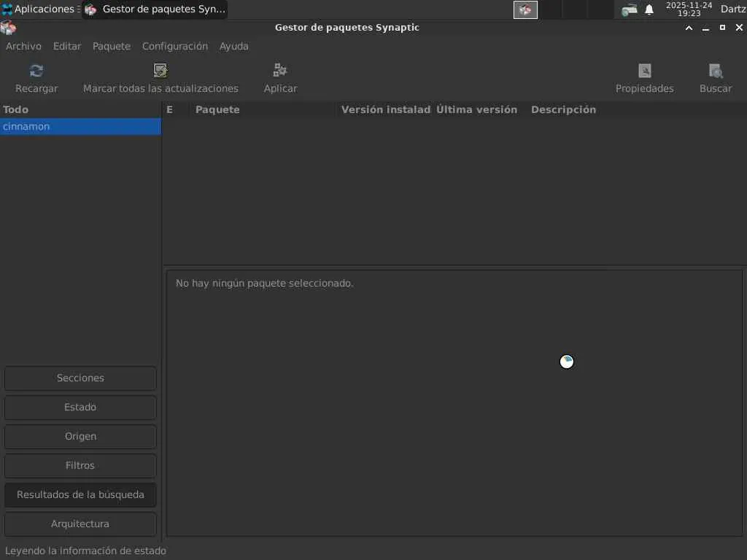Click the notification bell icon
The image size is (747, 560).
pos(649,9)
